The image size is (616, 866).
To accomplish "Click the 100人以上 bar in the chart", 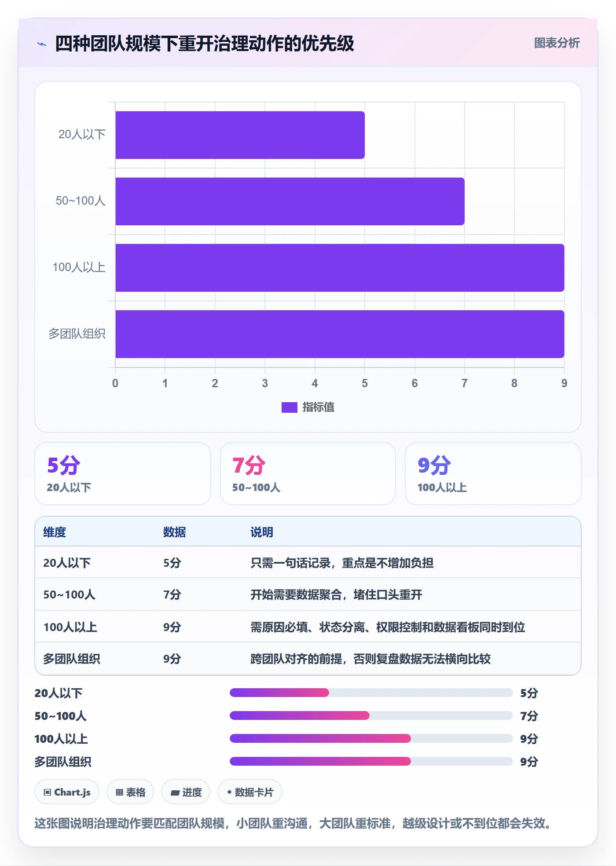I will coord(340,268).
